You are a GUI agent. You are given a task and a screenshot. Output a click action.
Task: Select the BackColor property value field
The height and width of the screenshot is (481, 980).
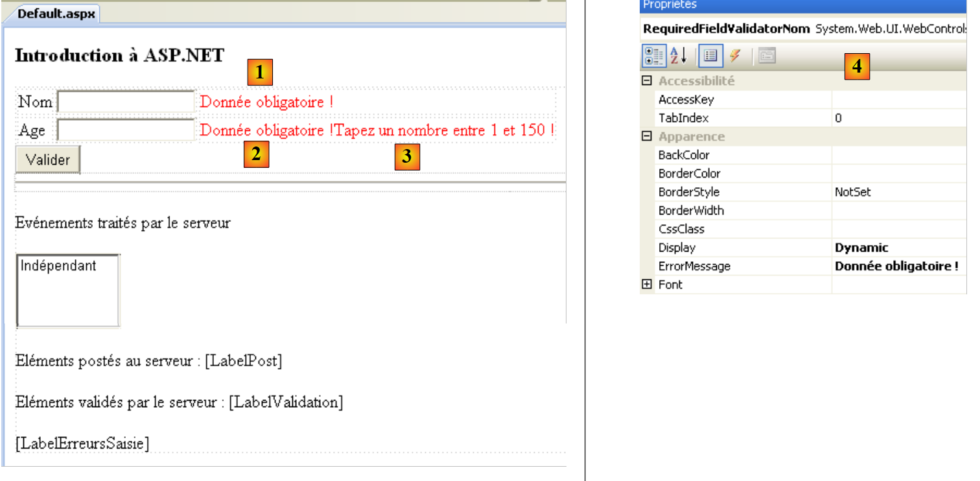pyautogui.click(x=898, y=155)
